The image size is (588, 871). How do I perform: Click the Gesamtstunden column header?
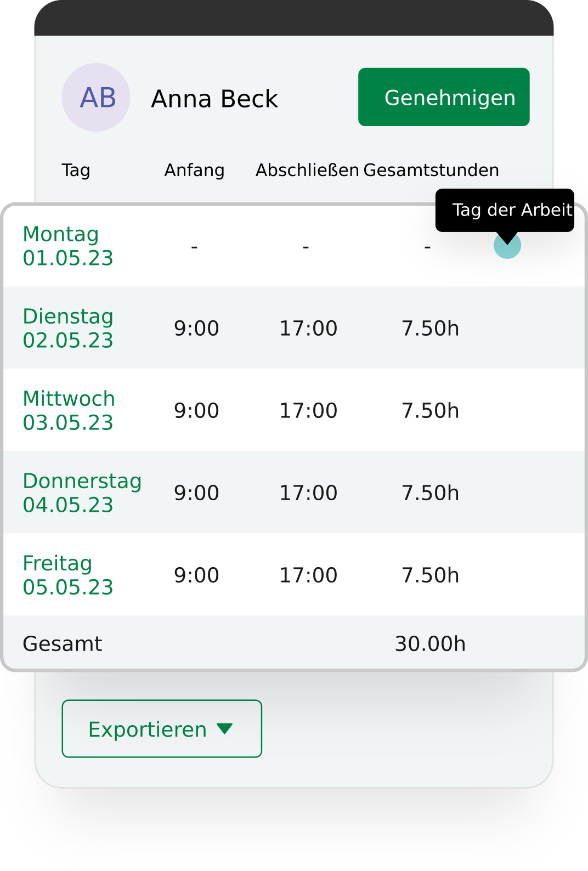click(431, 170)
